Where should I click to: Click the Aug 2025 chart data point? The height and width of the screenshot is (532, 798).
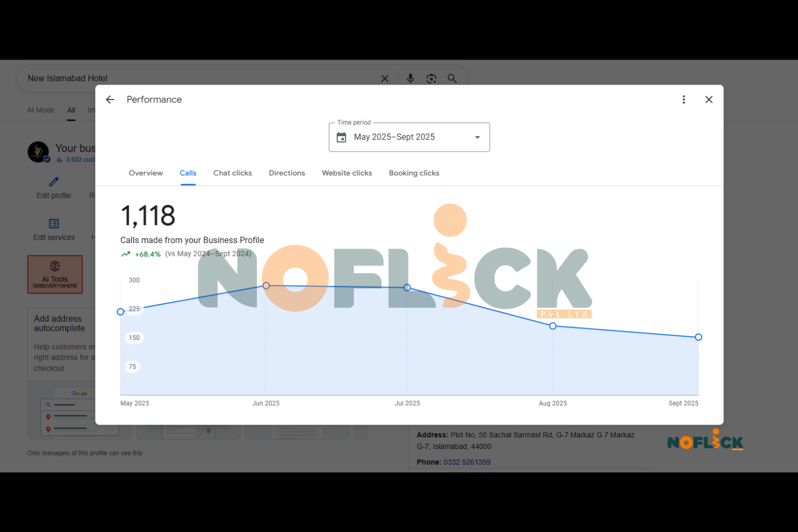[553, 326]
